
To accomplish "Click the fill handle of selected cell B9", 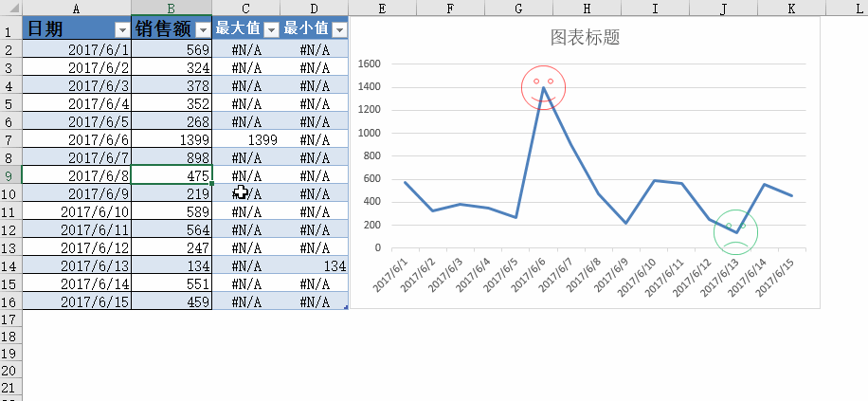I will click(212, 183).
